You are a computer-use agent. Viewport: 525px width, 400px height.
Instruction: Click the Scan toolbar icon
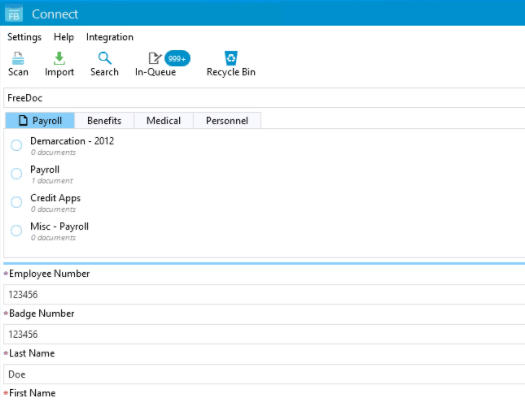(x=18, y=59)
